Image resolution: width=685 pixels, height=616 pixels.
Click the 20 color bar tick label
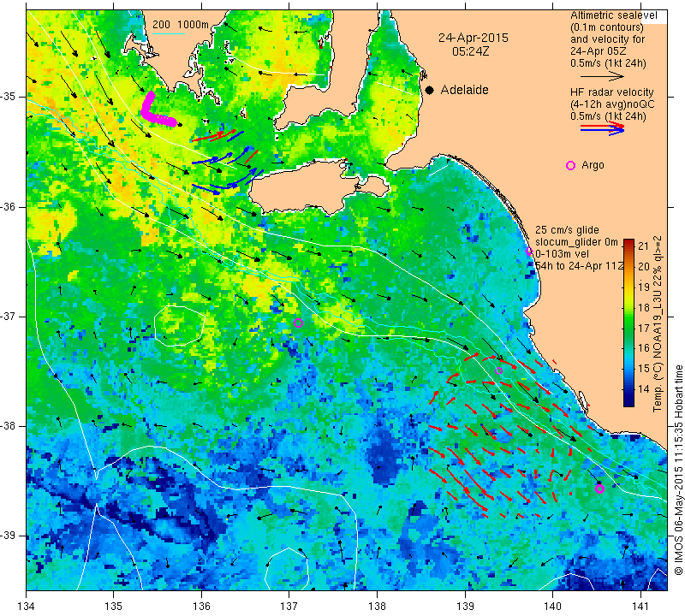coord(644,266)
